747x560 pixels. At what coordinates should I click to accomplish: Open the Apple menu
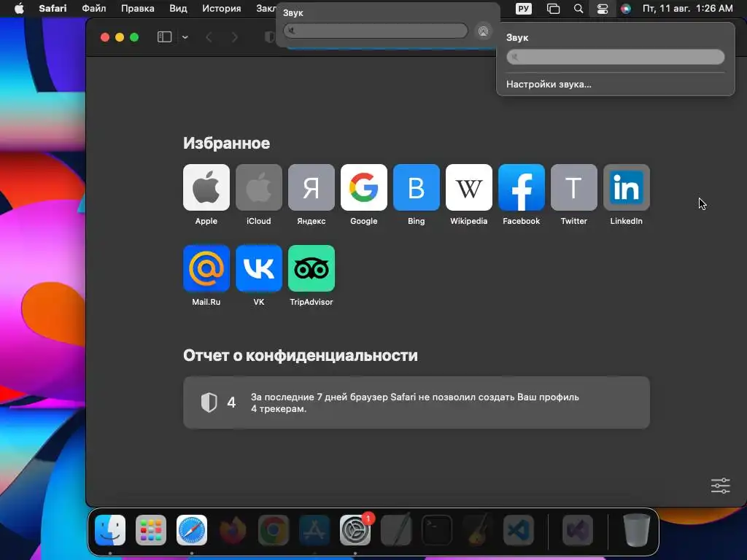(x=19, y=9)
